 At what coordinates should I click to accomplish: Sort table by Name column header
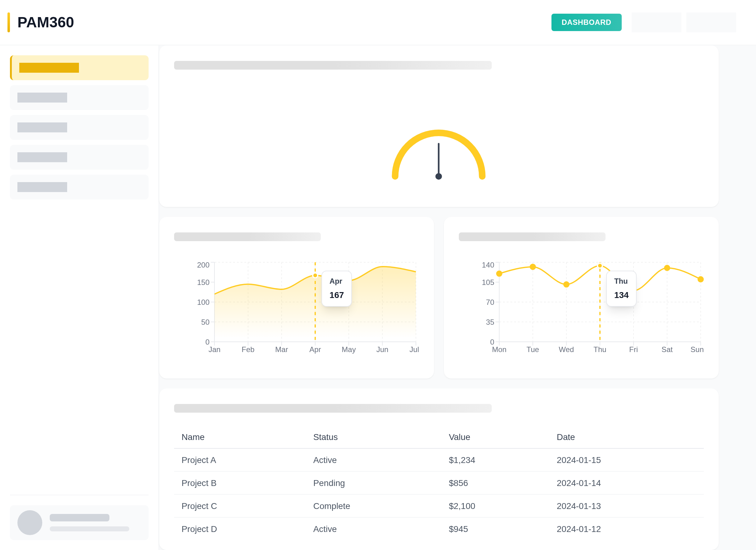pos(193,437)
